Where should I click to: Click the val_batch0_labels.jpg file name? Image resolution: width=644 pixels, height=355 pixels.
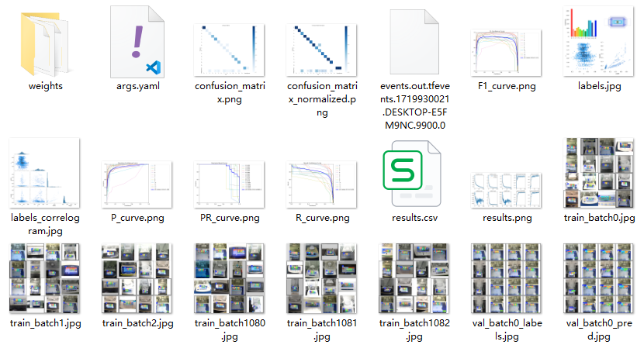[507, 329]
